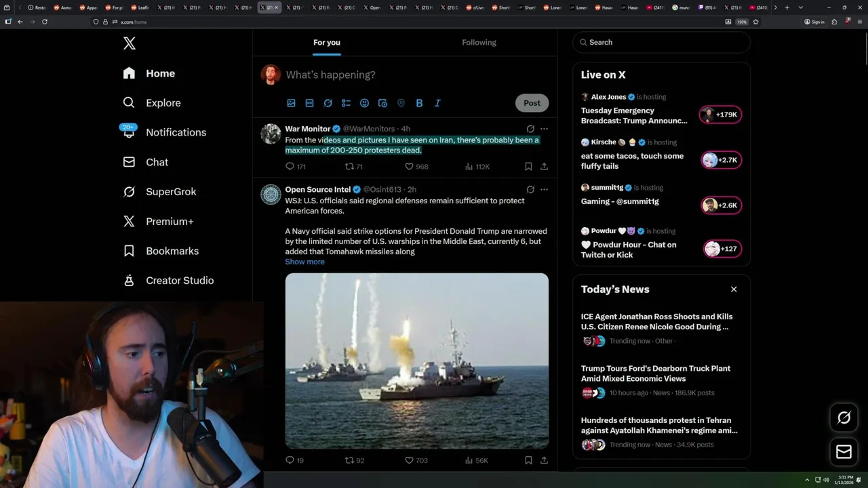Join Kirsche eat some tacos stream
Screen dimensions: 868x488
click(x=633, y=161)
